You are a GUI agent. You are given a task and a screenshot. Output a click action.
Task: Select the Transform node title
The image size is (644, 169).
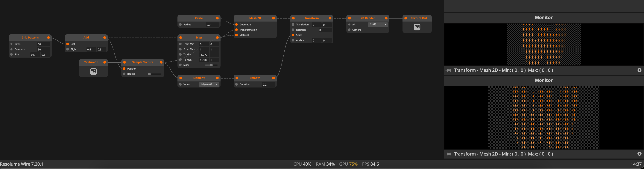[311, 18]
